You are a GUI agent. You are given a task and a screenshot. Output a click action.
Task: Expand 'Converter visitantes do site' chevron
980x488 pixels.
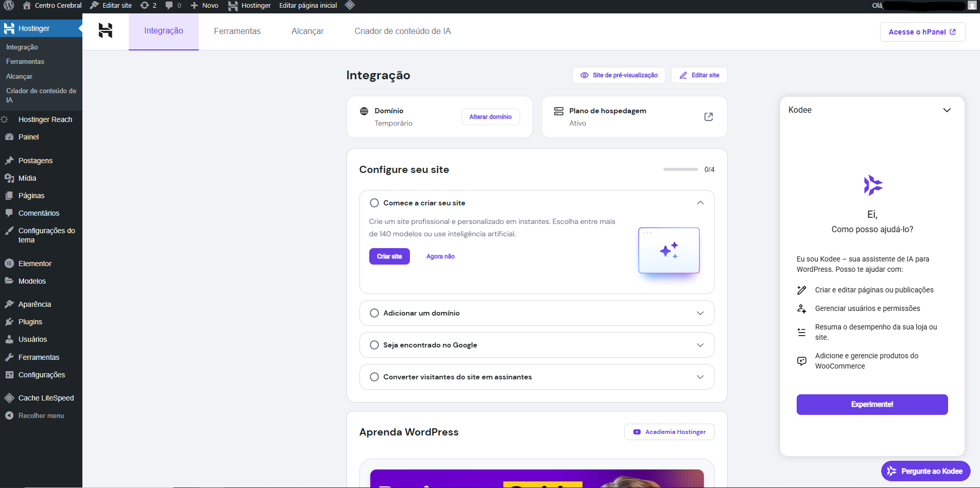tap(700, 377)
